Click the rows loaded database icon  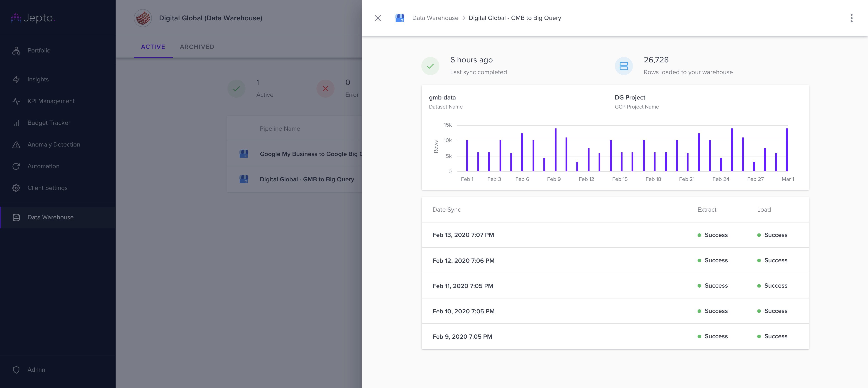tap(624, 66)
